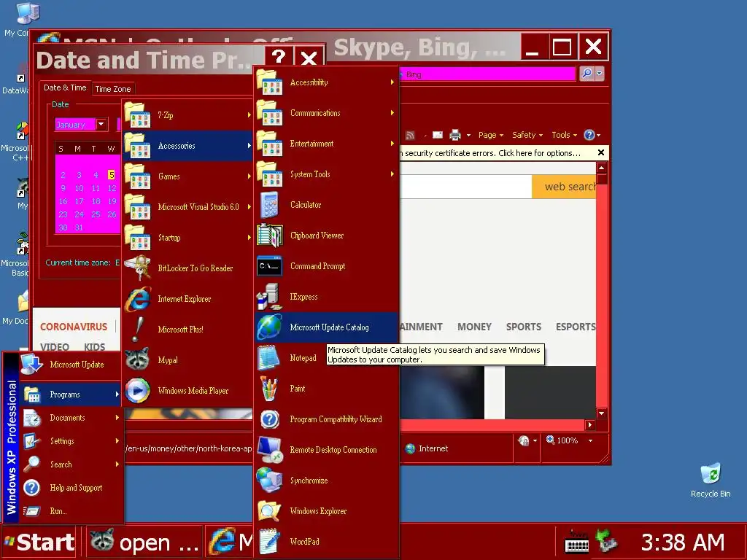Open Help and Support in Start menu
Screen dimensions: 747x560
(x=71, y=488)
